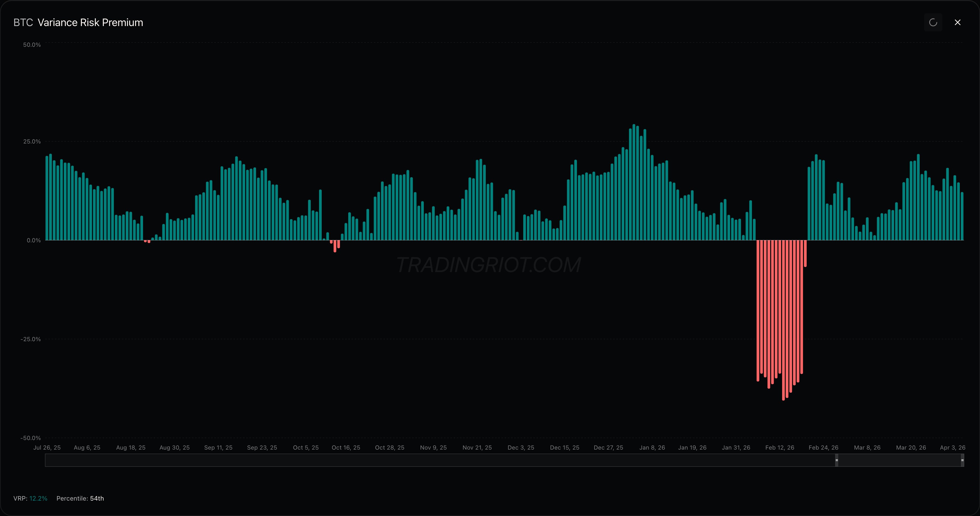Click the Jan 8, 26 date label
980x516 pixels.
[x=652, y=447]
